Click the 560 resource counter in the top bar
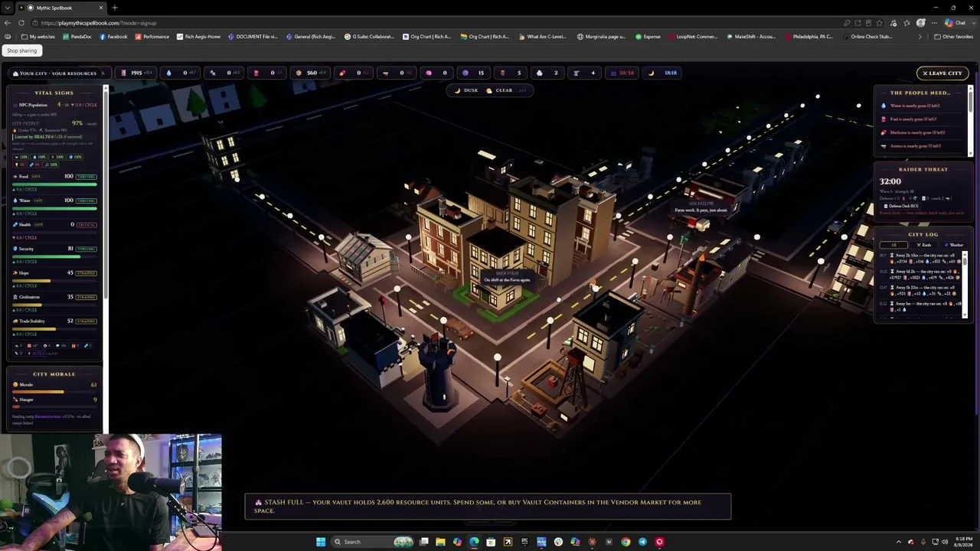Viewport: 980px width, 551px height. click(x=309, y=73)
